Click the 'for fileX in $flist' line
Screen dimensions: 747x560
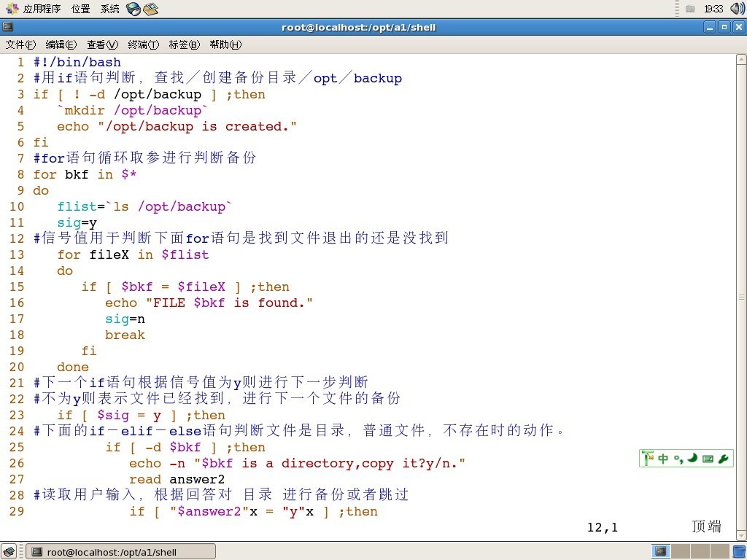[133, 254]
